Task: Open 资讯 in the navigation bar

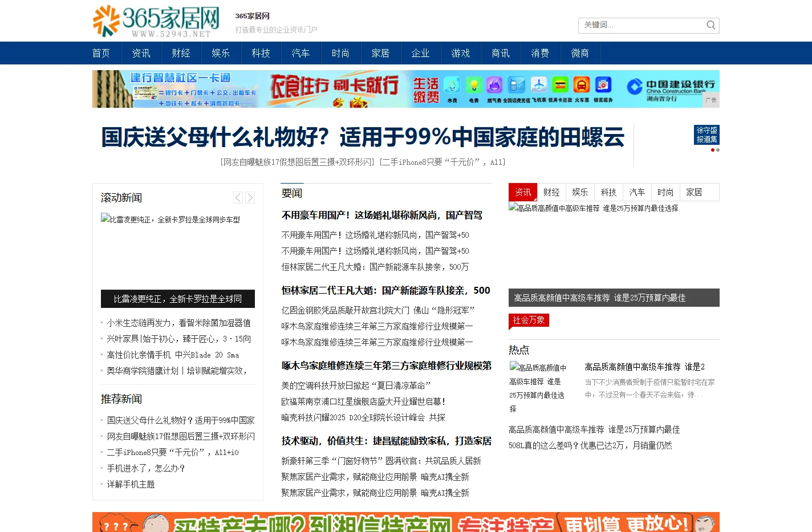Action: point(141,53)
